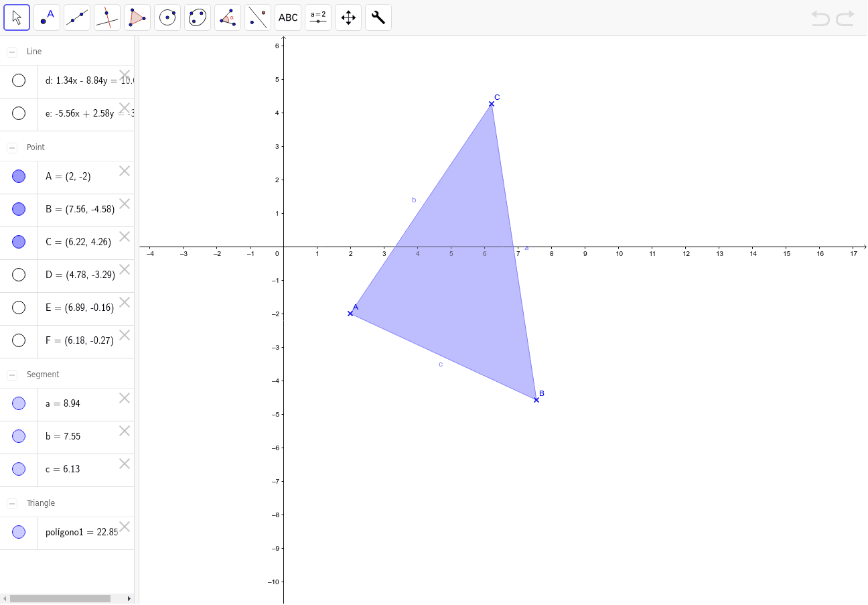Hide segment b via visibility circle

point(19,436)
